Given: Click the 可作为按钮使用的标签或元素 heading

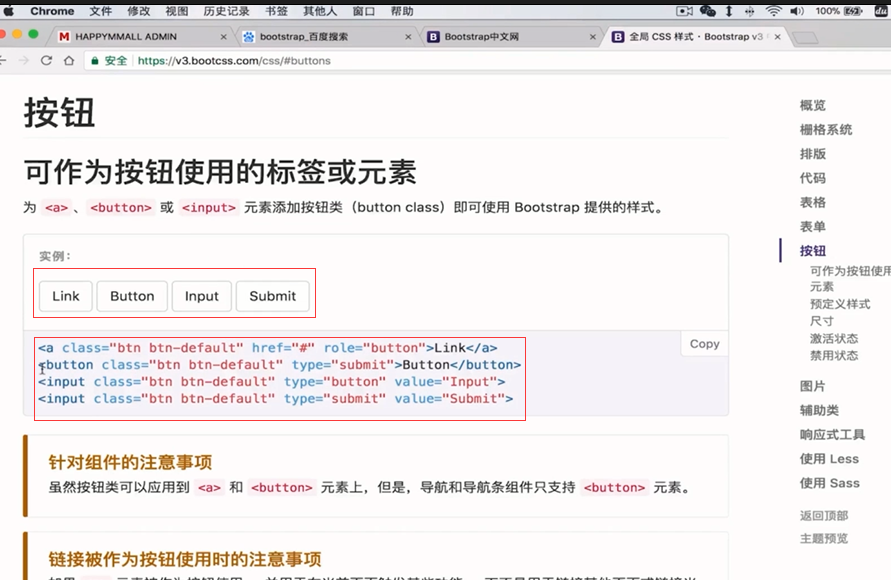Looking at the screenshot, I should pyautogui.click(x=220, y=172).
